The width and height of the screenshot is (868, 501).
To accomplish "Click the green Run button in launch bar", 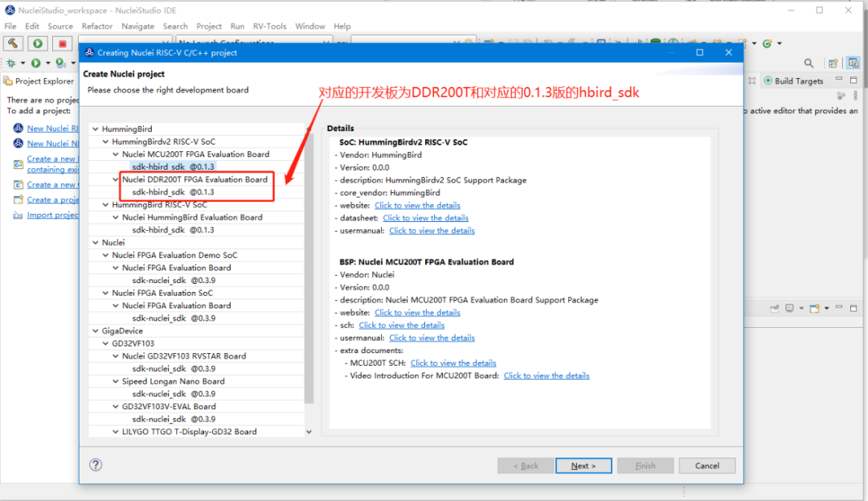I will (38, 43).
